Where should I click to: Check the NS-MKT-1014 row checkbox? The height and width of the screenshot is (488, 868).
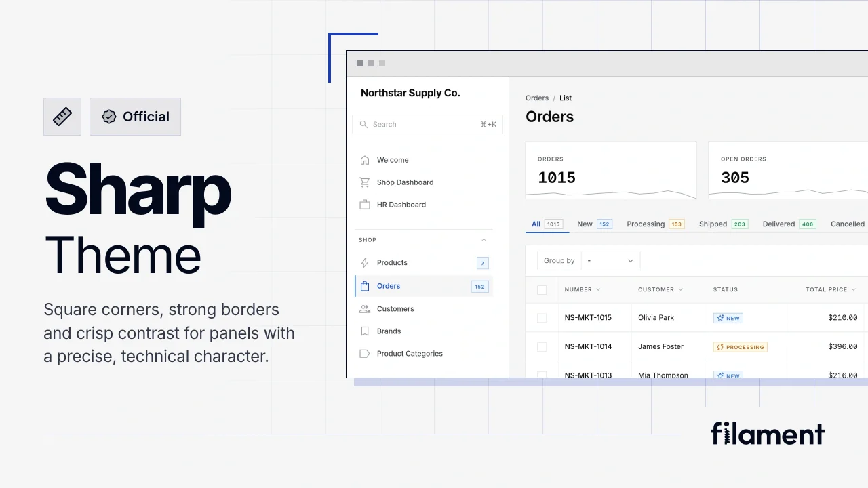(542, 347)
